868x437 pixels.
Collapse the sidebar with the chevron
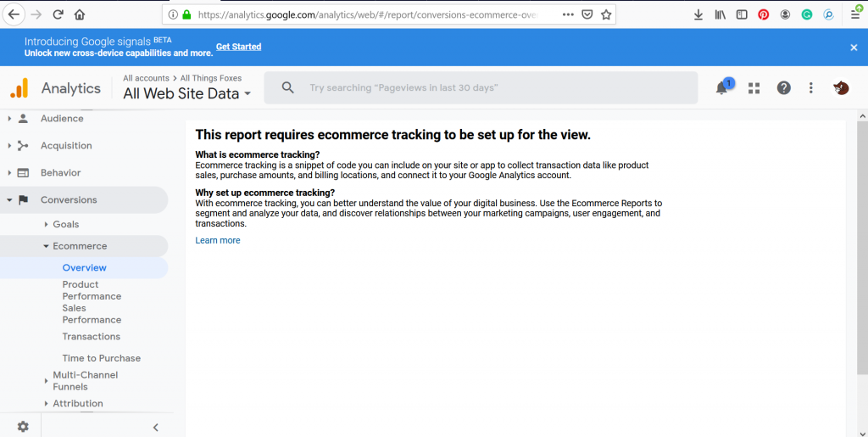(x=156, y=427)
